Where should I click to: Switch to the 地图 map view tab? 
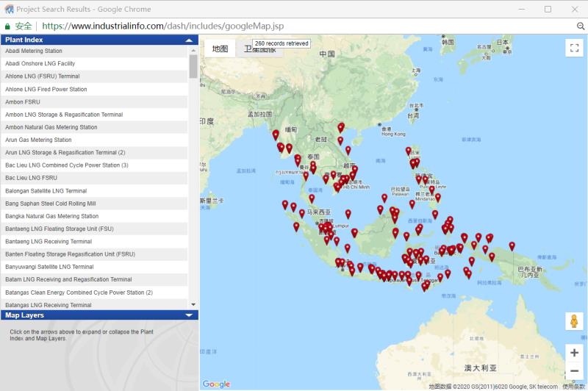(x=220, y=49)
